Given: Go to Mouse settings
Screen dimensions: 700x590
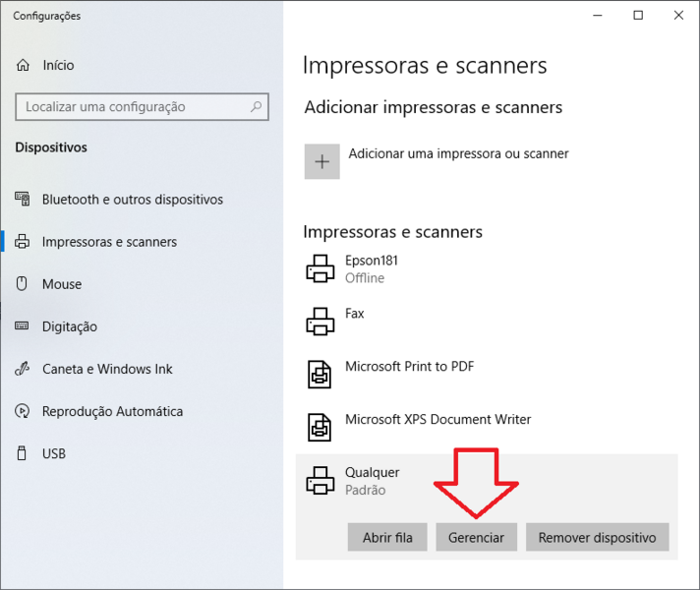Looking at the screenshot, I should click(x=62, y=284).
